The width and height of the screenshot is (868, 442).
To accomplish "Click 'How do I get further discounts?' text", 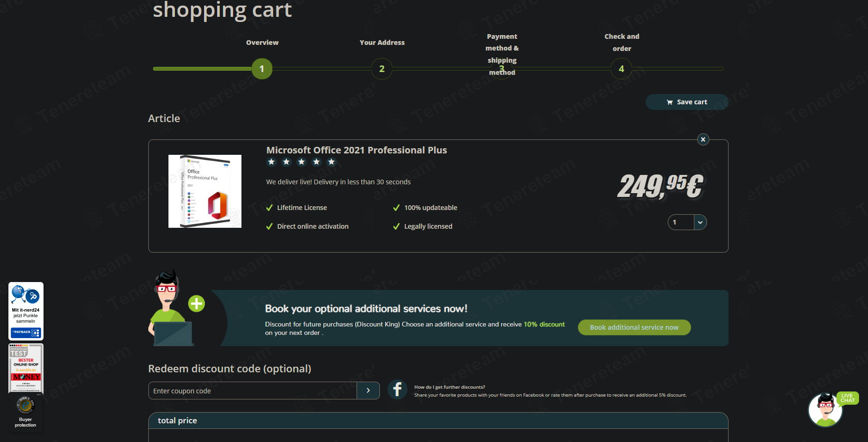I will point(450,387).
